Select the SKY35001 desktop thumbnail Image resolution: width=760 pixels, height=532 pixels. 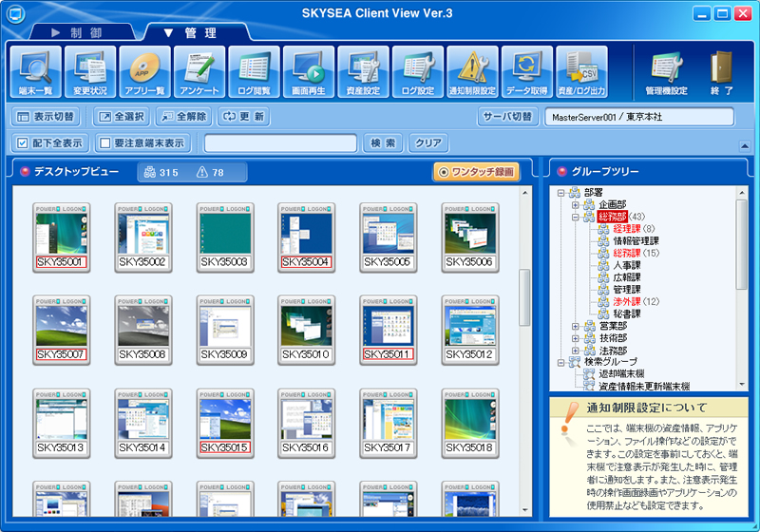click(x=61, y=237)
